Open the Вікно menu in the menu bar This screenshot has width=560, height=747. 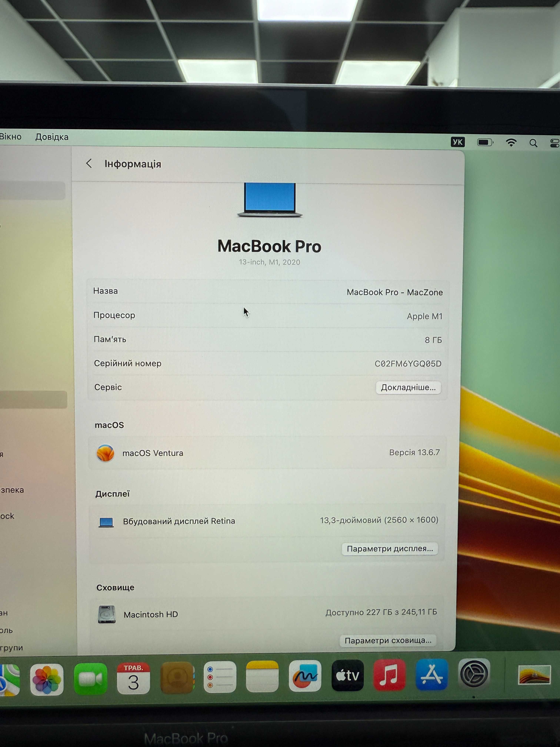click(x=11, y=136)
